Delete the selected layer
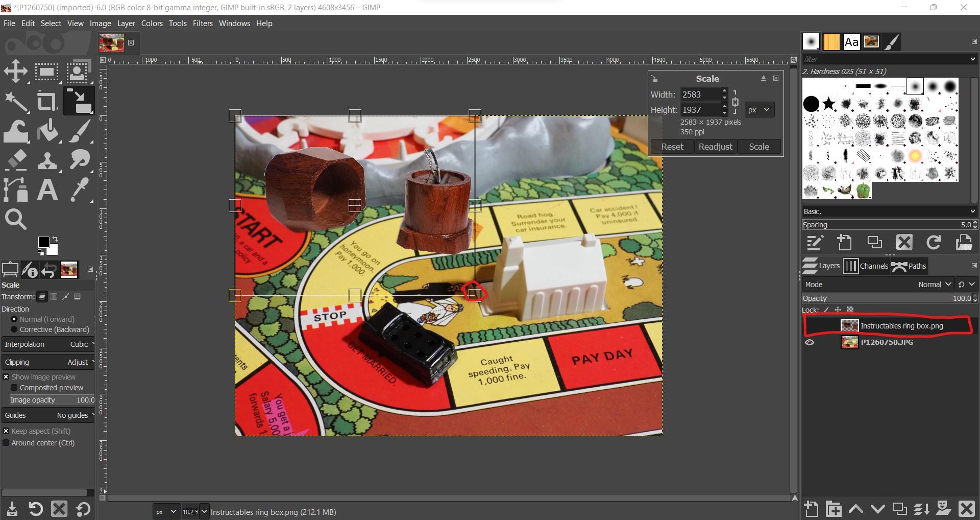 (x=967, y=509)
